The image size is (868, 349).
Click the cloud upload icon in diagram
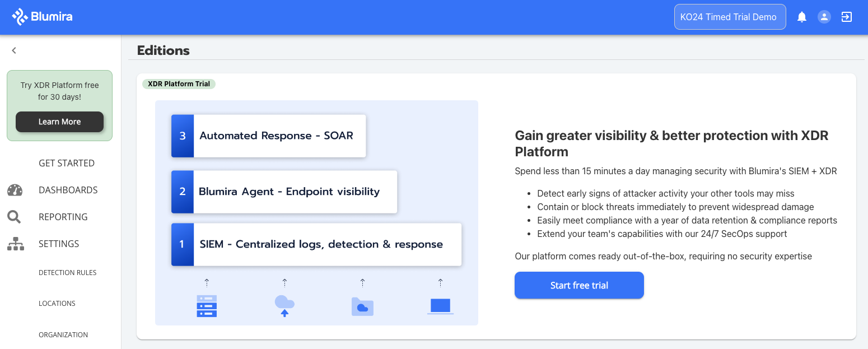click(x=284, y=306)
